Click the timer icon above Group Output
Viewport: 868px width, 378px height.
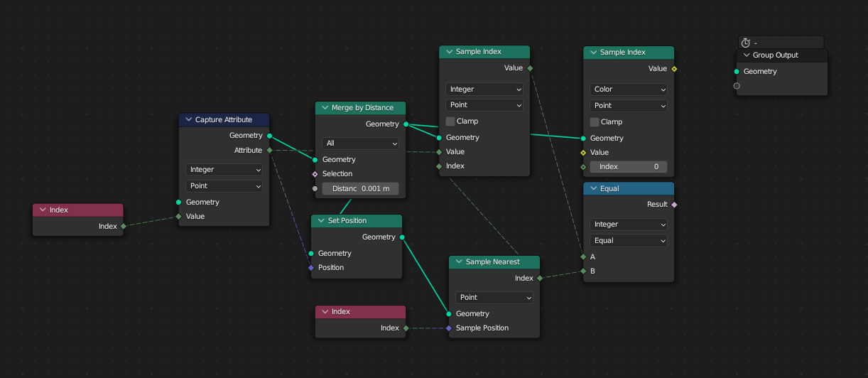[x=745, y=43]
